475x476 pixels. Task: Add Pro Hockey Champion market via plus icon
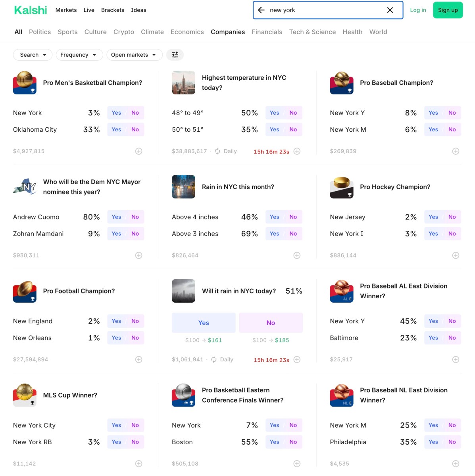tap(456, 255)
